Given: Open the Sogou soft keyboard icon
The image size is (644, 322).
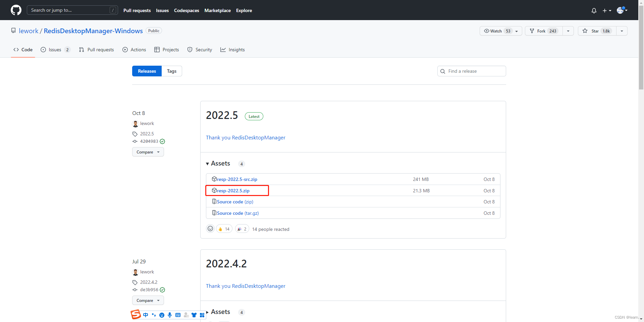Looking at the screenshot, I should (x=178, y=315).
